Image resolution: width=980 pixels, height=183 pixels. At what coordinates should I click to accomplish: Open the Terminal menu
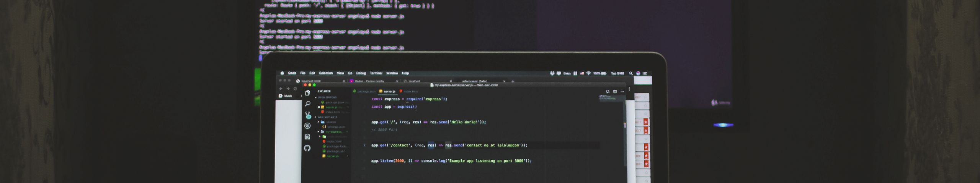[x=376, y=73]
